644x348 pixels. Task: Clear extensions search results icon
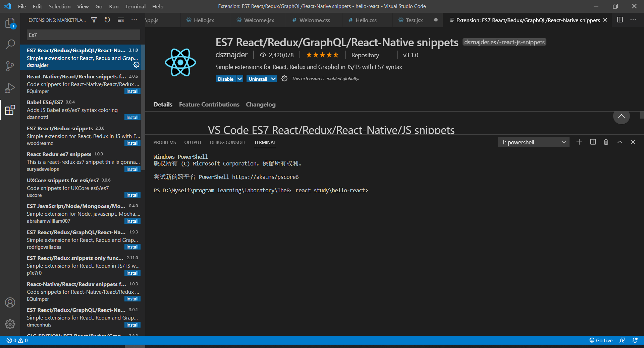pyautogui.click(x=121, y=20)
